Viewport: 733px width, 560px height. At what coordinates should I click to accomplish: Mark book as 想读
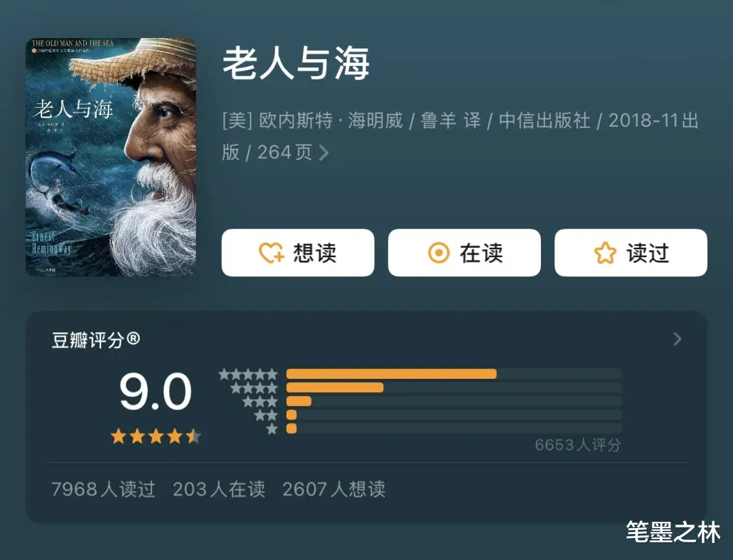point(298,253)
